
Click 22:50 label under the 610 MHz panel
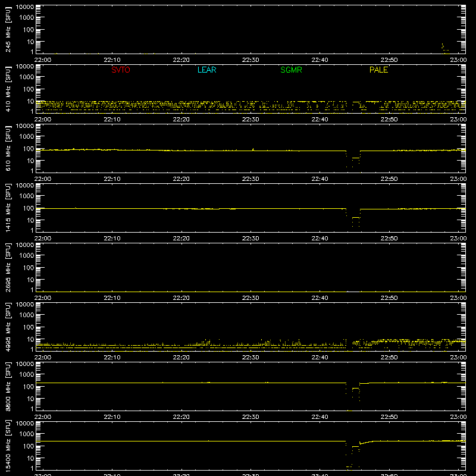point(389,179)
